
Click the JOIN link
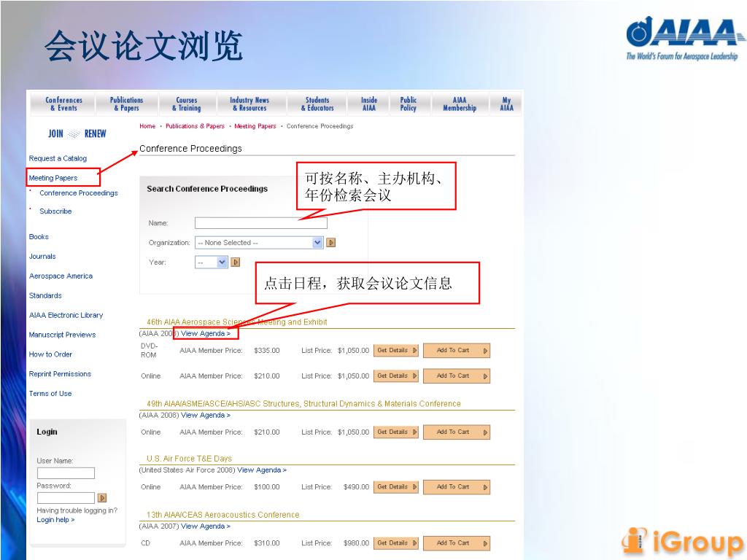pos(55,134)
